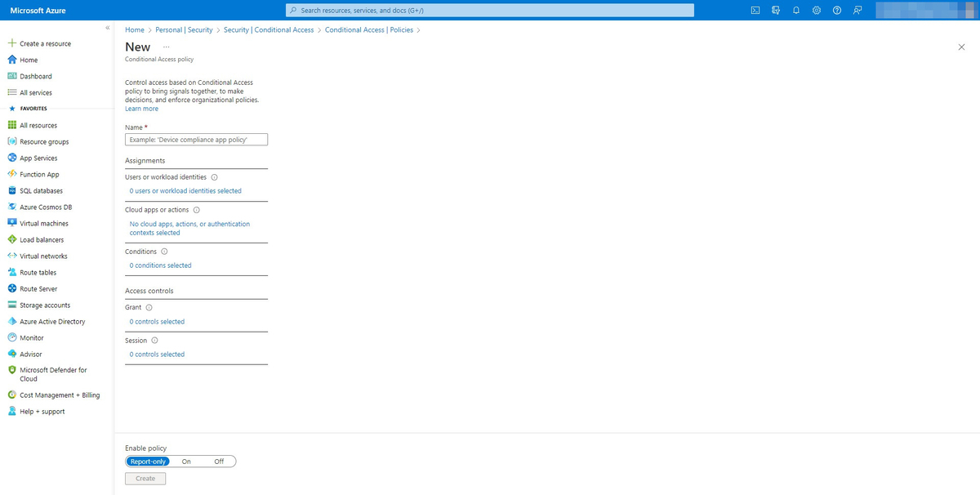Close the New policy blade

[961, 47]
